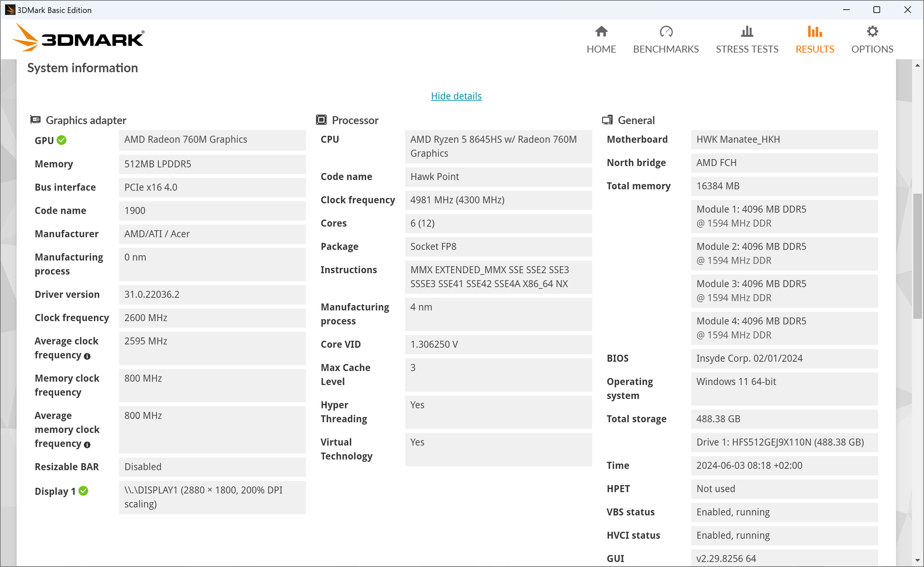Click the HWK Manatee_HKH motherboard value
The height and width of the screenshot is (567, 924).
pyautogui.click(x=785, y=140)
